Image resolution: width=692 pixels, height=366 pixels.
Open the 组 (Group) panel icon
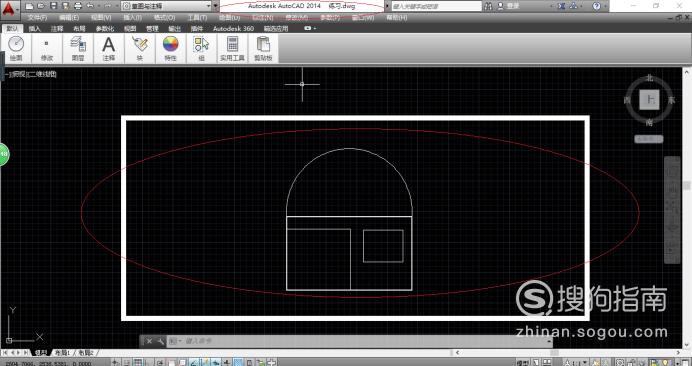[x=201, y=49]
